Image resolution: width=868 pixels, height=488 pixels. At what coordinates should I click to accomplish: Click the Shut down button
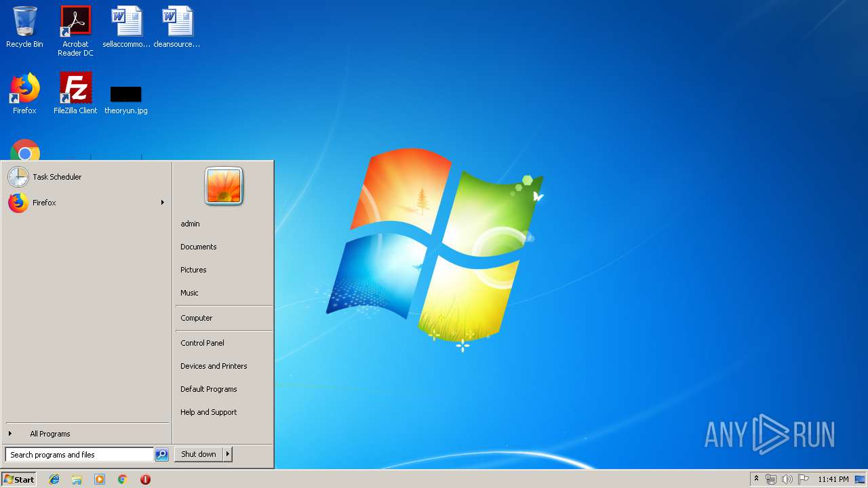[199, 454]
